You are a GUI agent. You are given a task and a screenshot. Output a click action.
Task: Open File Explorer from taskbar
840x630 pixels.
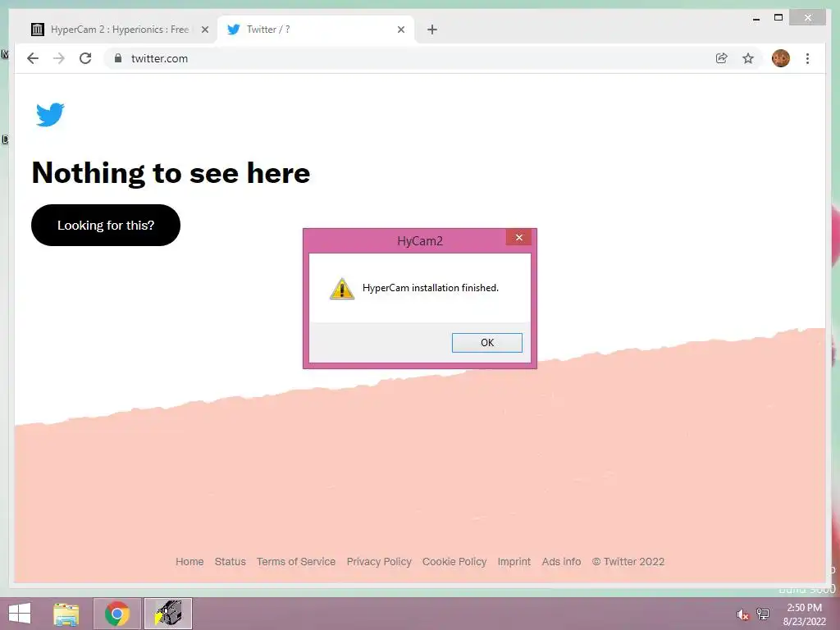[66, 614]
